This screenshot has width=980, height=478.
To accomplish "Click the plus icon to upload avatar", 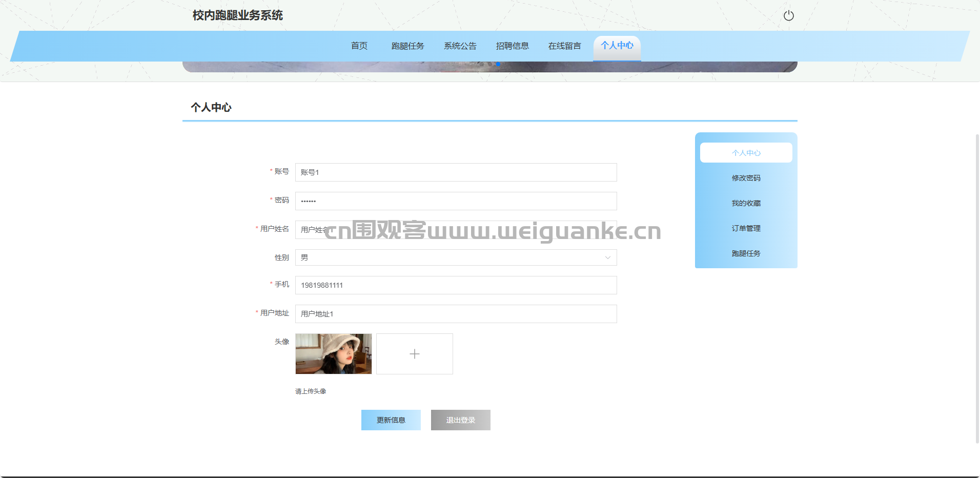I will (414, 354).
